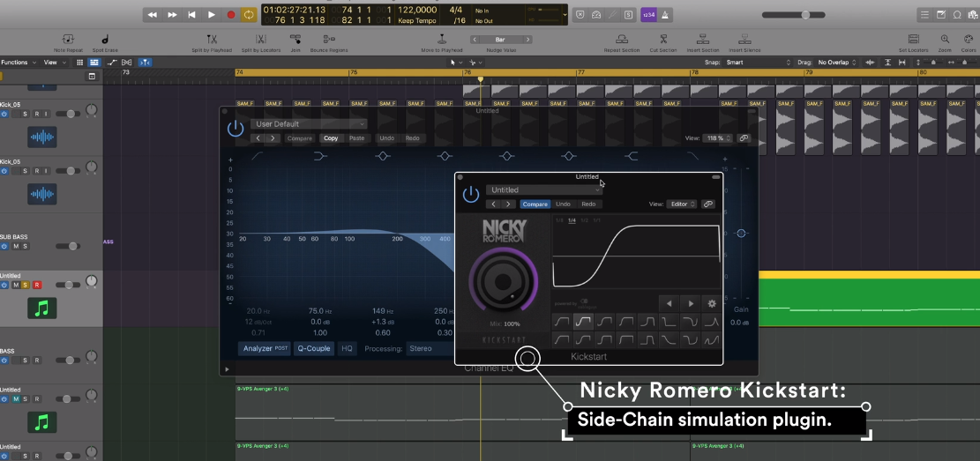The height and width of the screenshot is (461, 980).
Task: Decrease nudge value with left arrow
Action: click(x=475, y=40)
